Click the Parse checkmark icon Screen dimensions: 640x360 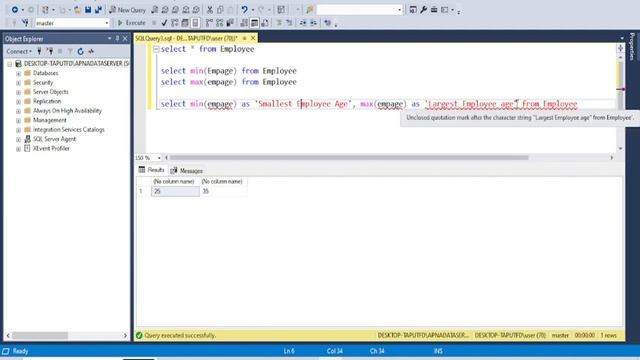164,23
